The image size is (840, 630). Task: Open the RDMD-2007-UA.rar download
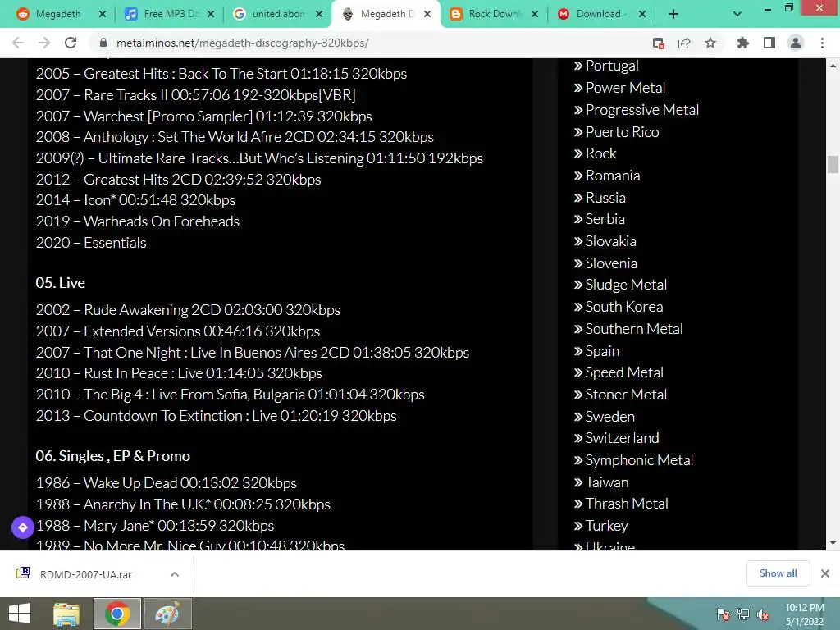(x=85, y=574)
